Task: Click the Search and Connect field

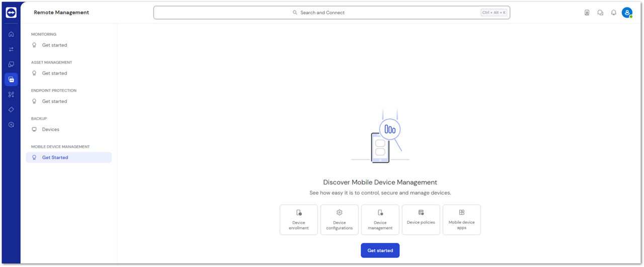Action: click(x=332, y=13)
